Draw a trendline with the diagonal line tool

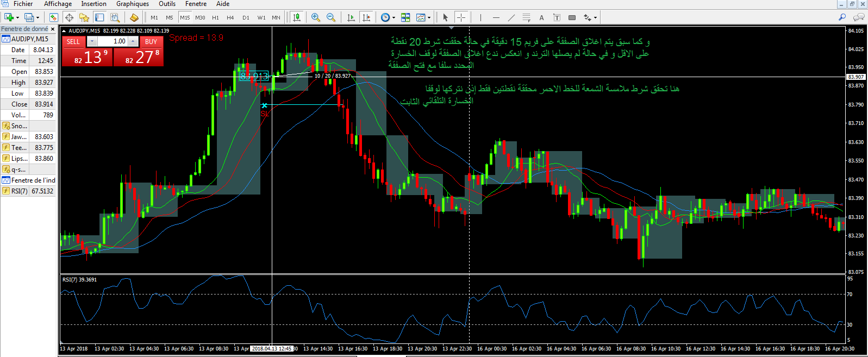[511, 17]
